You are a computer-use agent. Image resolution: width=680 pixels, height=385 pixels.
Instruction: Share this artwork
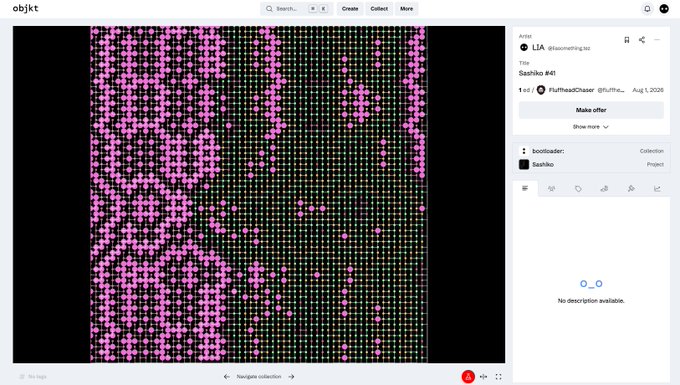click(642, 40)
